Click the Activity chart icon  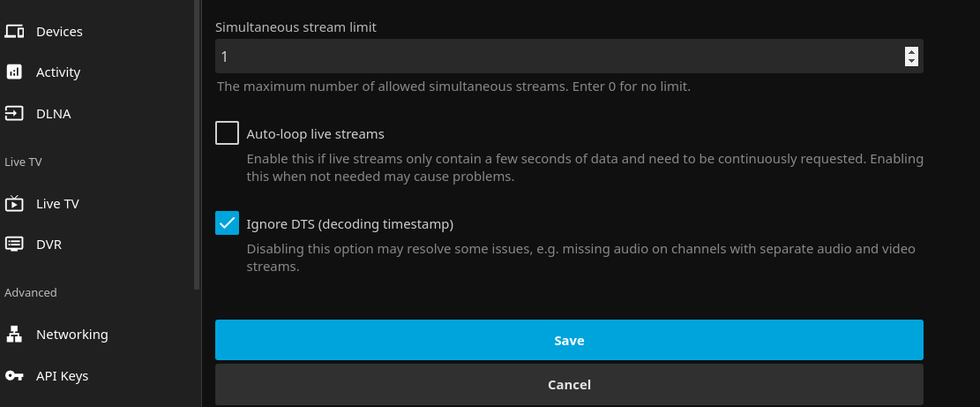pyautogui.click(x=14, y=72)
